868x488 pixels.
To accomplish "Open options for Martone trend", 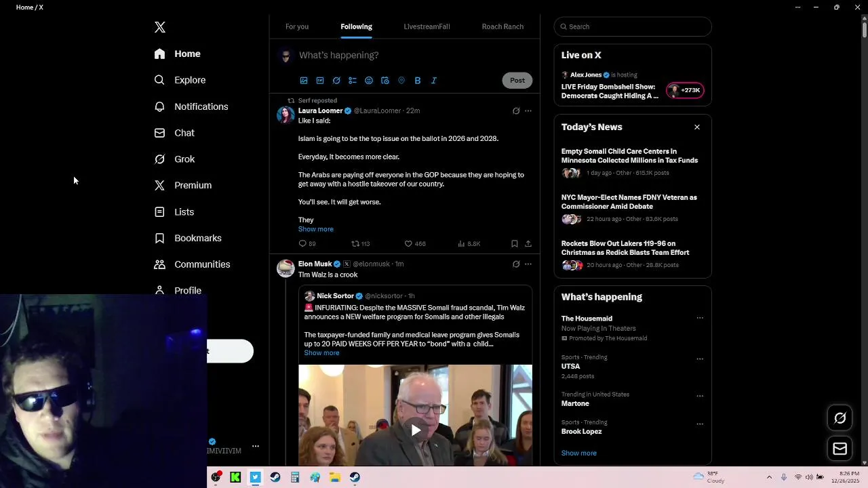I will pos(700,396).
